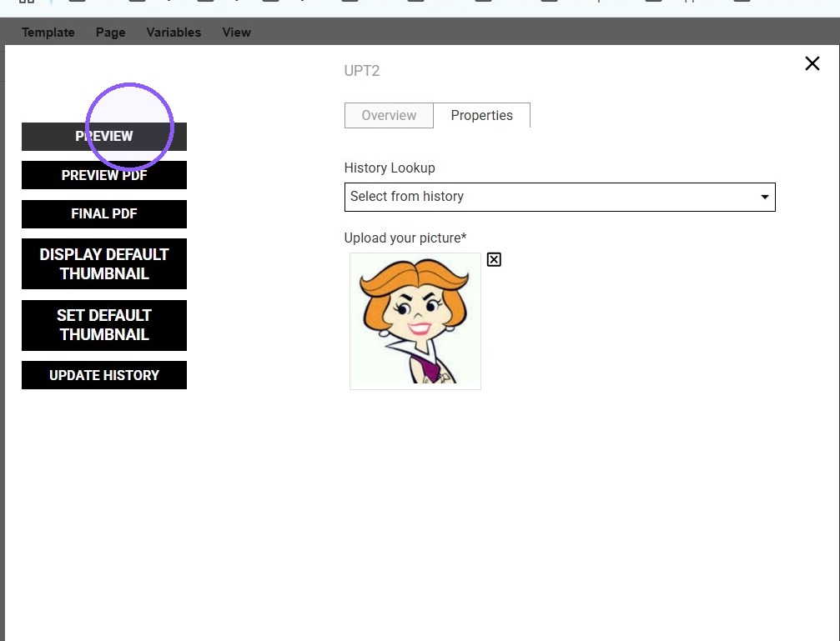Open the Select from history dropdown
Image resolution: width=840 pixels, height=641 pixels.
click(x=560, y=197)
